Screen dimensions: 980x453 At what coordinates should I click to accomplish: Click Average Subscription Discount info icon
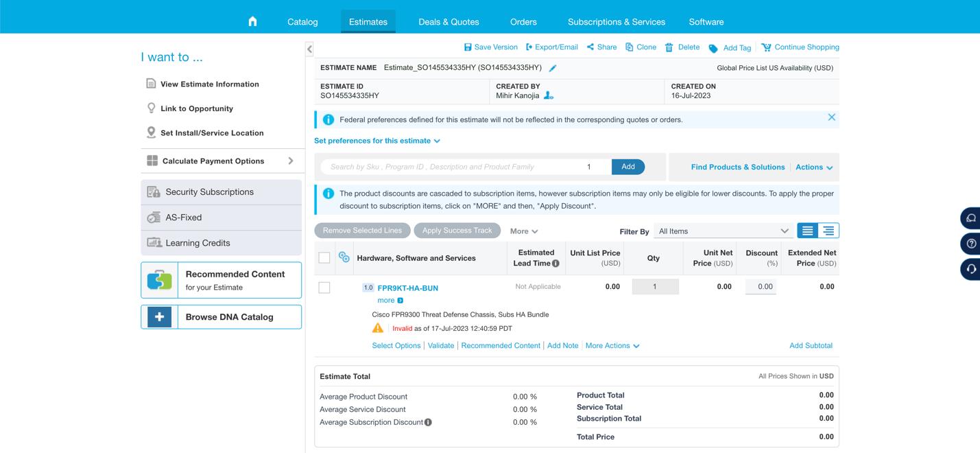(428, 422)
